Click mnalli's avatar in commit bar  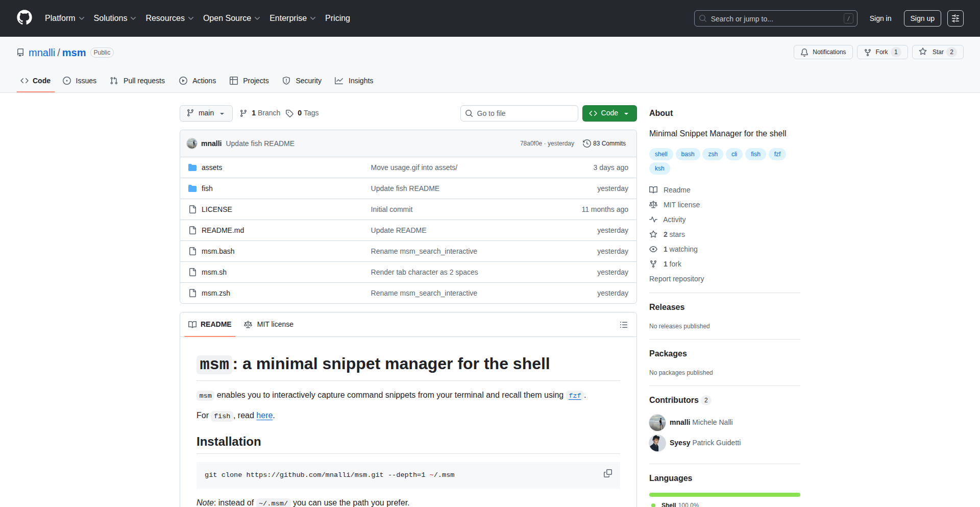tap(192, 143)
